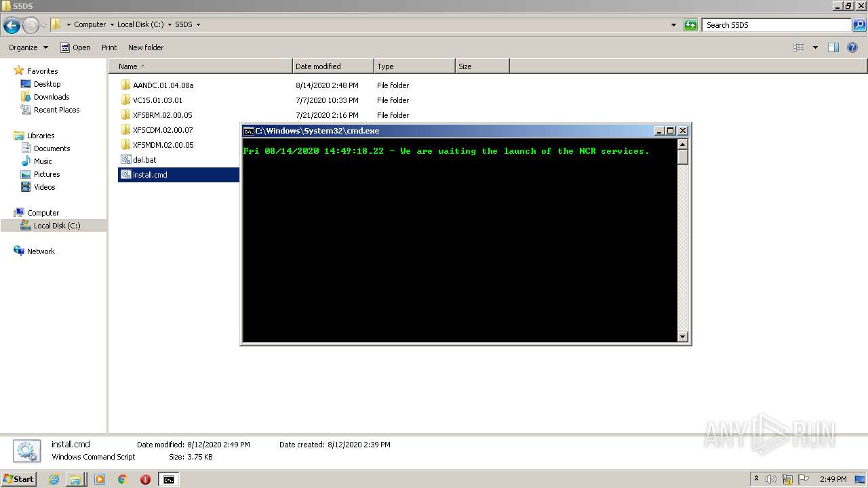
Task: Open Chrome from taskbar
Action: coord(123,479)
